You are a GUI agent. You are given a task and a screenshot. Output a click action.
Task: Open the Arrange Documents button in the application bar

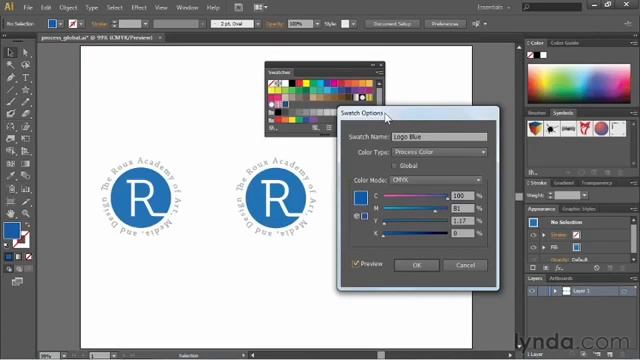(260, 7)
